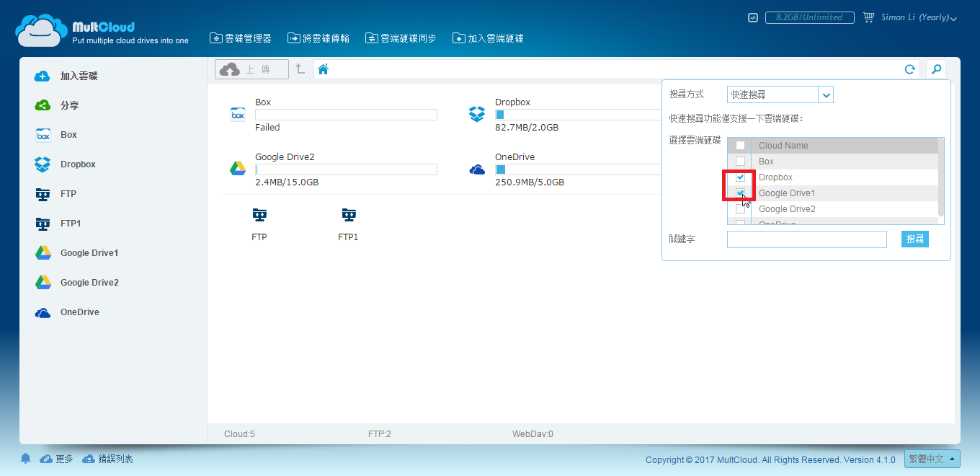Check the Google Drive2 checkbox

[740, 209]
